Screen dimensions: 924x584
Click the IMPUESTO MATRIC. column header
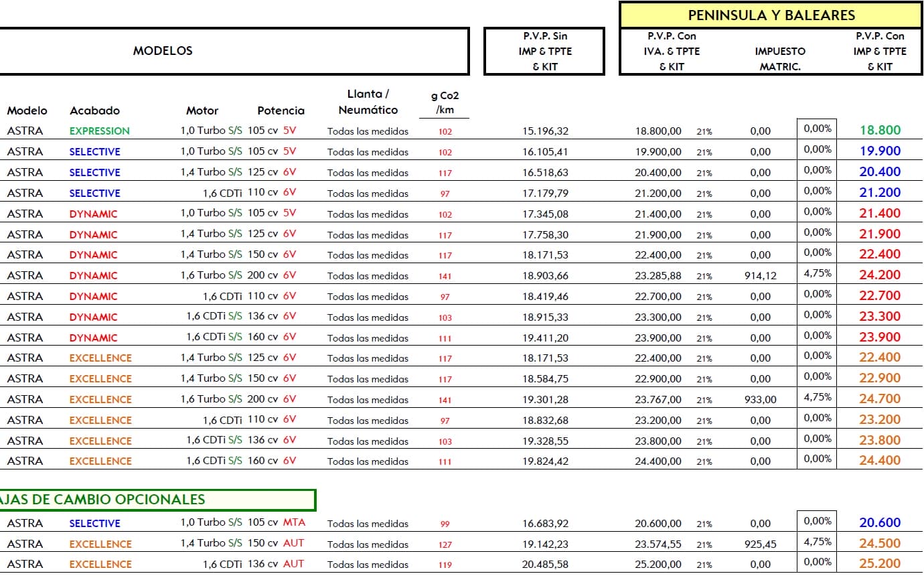(780, 59)
